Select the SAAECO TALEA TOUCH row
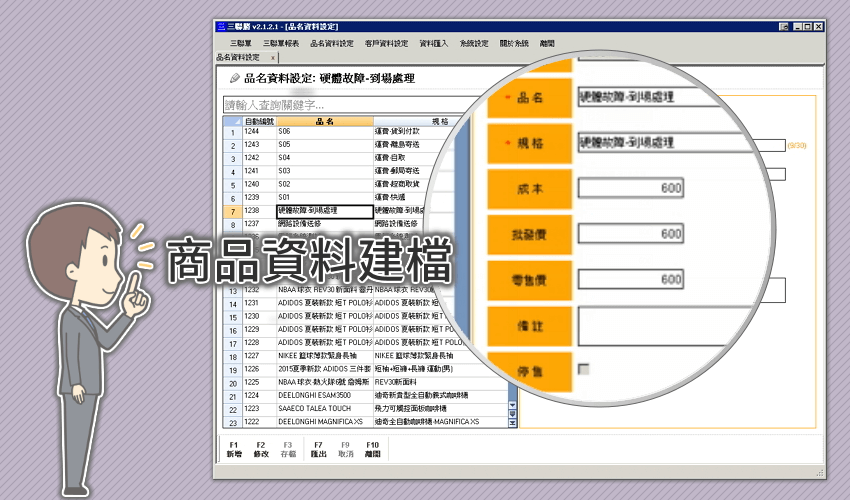The image size is (850, 500). coord(325,408)
